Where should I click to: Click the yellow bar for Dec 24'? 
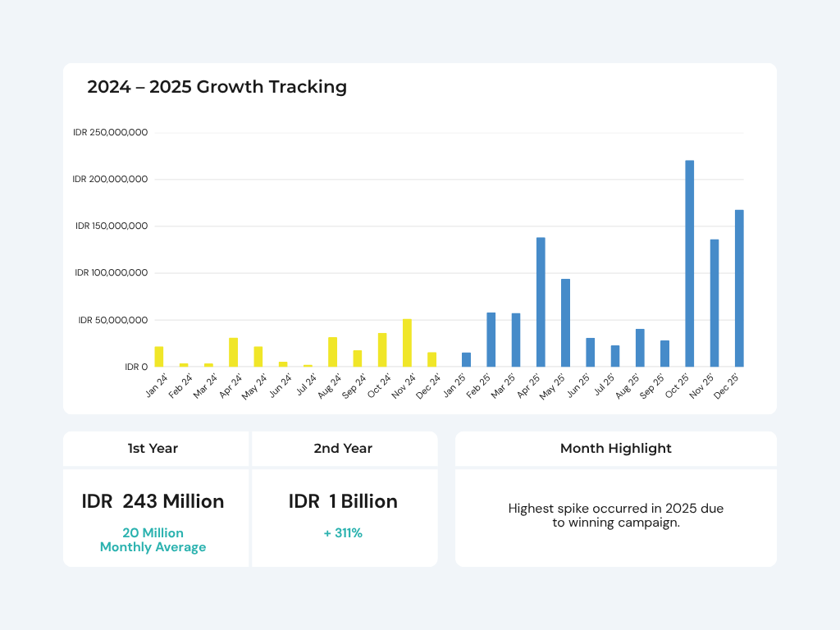tap(431, 359)
